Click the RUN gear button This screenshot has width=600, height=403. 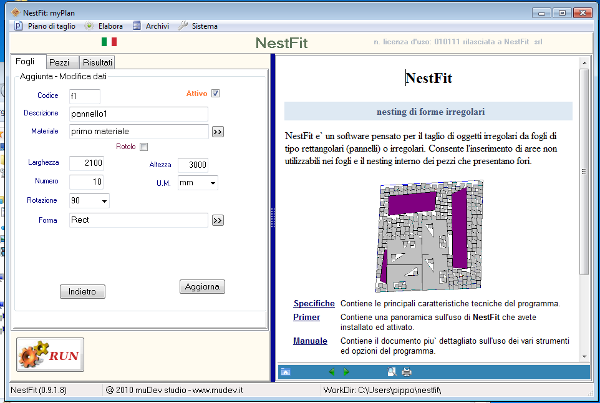pyautogui.click(x=50, y=354)
